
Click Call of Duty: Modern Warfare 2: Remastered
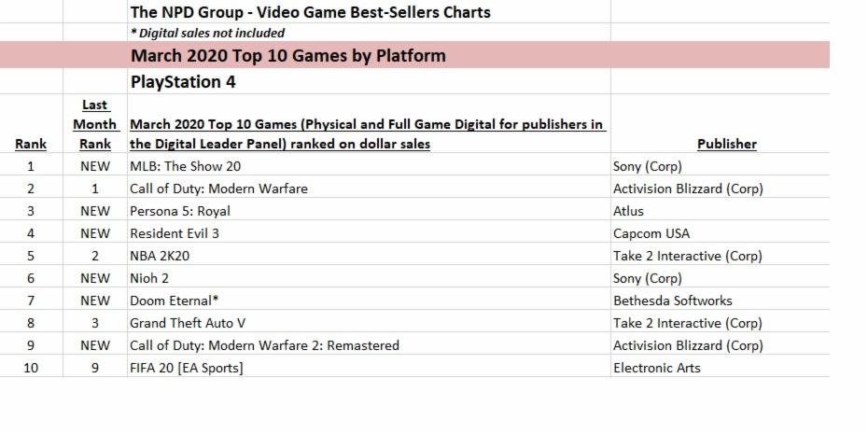pyautogui.click(x=264, y=345)
